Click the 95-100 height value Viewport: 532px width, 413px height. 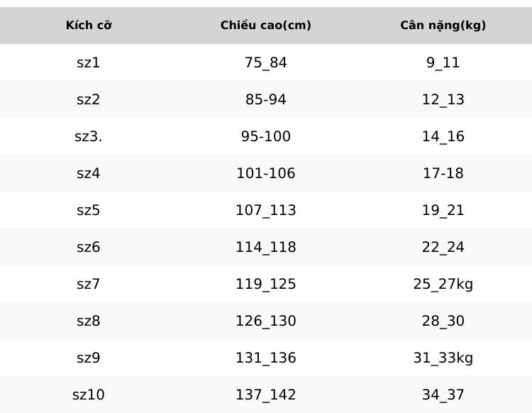coord(266,136)
